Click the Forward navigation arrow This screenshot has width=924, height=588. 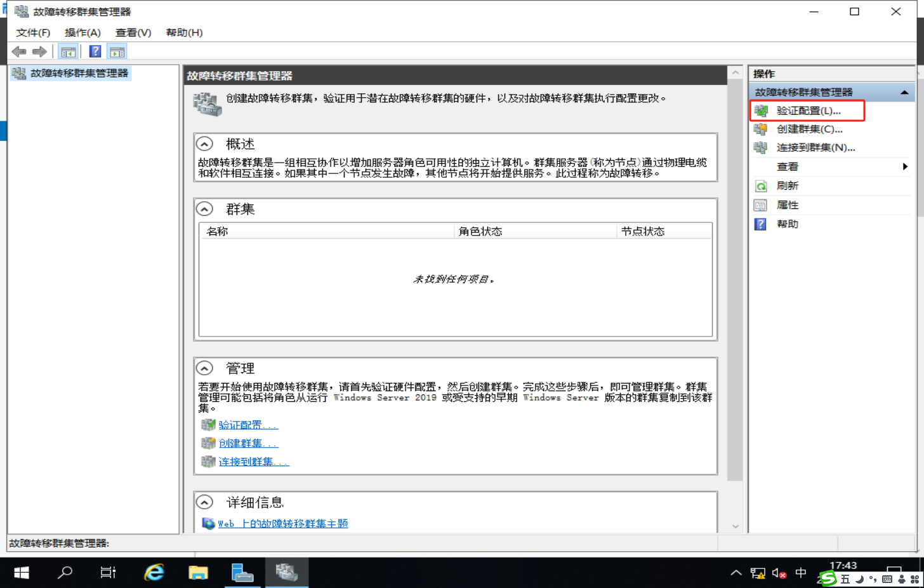(x=39, y=51)
